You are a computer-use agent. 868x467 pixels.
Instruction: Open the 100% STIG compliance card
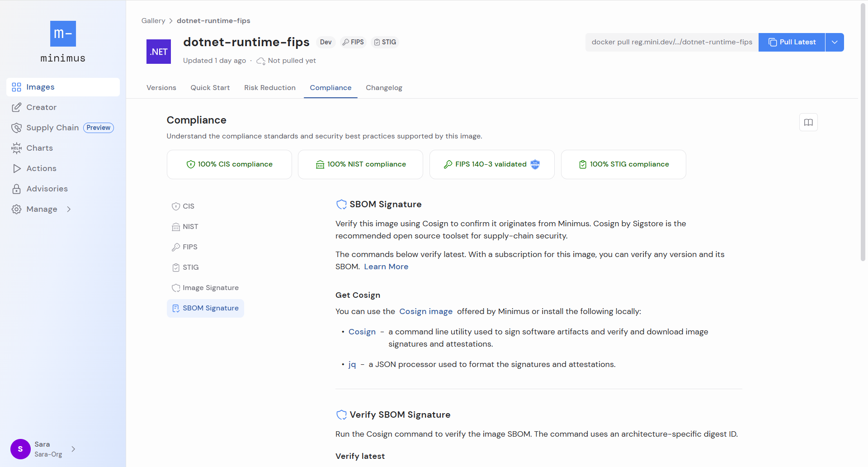[x=623, y=164]
